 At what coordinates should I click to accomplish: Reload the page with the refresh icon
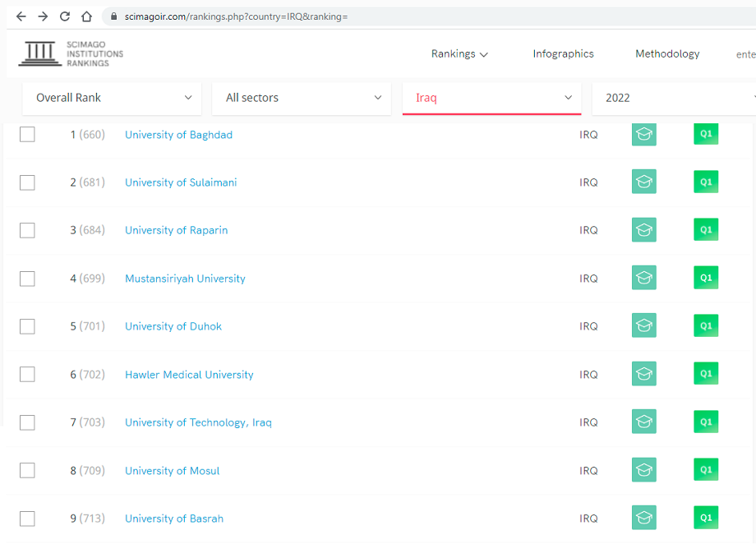tap(65, 16)
